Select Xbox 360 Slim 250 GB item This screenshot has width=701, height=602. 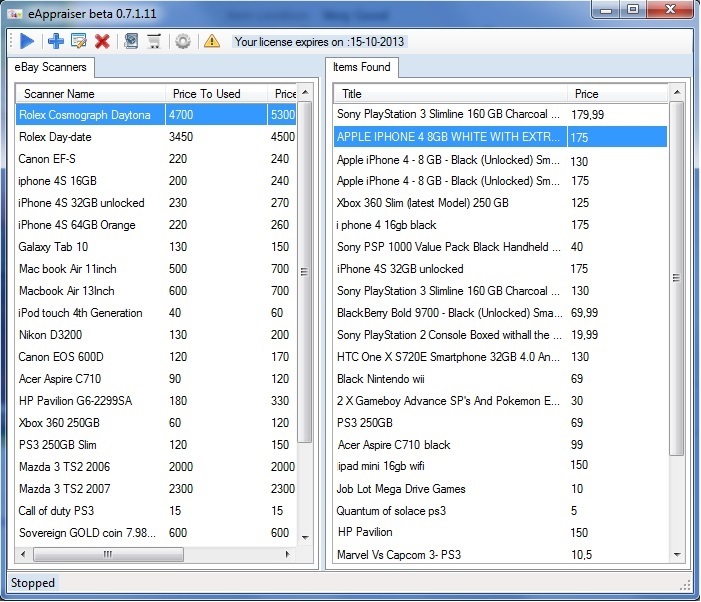pos(501,203)
